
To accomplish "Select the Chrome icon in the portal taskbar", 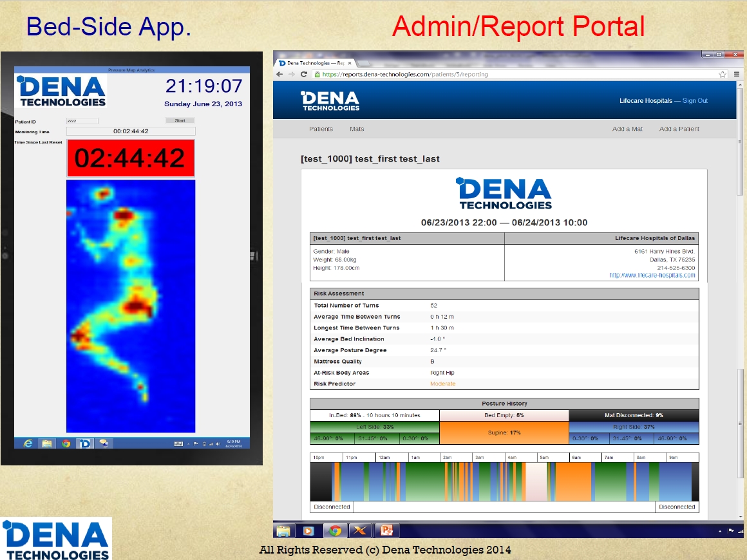I will 335,530.
